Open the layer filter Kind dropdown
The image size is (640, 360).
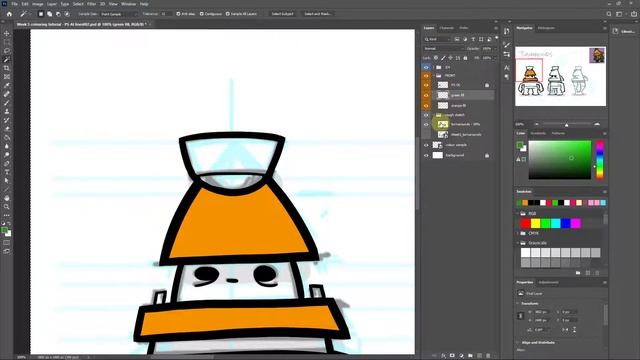(437, 39)
